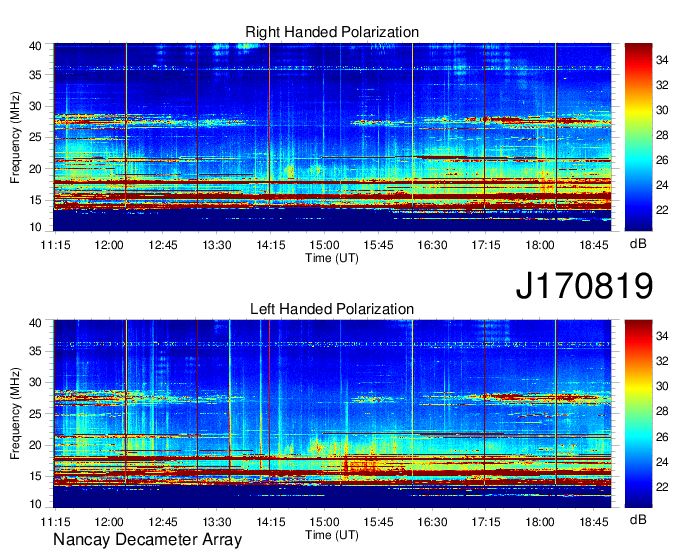Click the 18:00 tick under right-handed plot
The image size is (680, 552).
coord(540,245)
